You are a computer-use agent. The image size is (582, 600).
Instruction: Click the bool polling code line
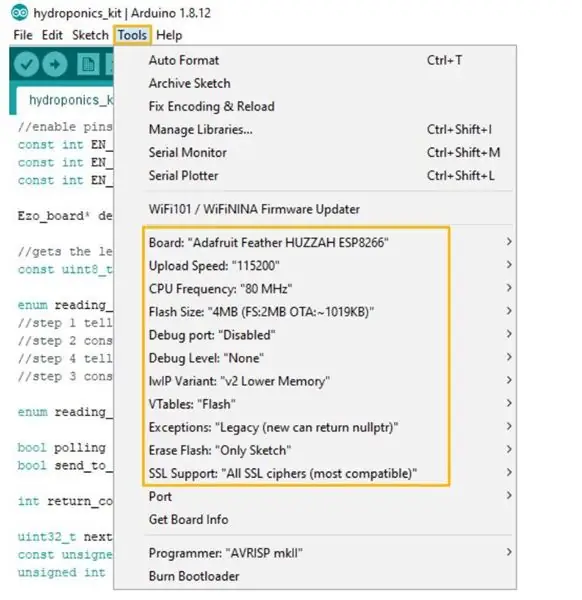[x=62, y=447]
